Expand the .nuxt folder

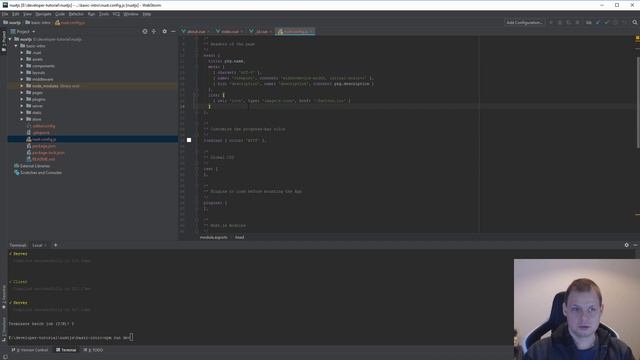pos(22,53)
